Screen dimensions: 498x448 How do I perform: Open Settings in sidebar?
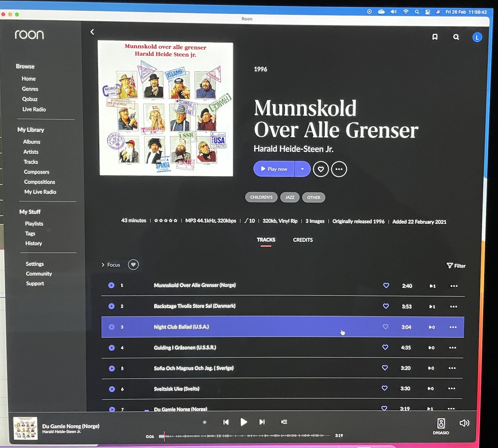tap(34, 264)
